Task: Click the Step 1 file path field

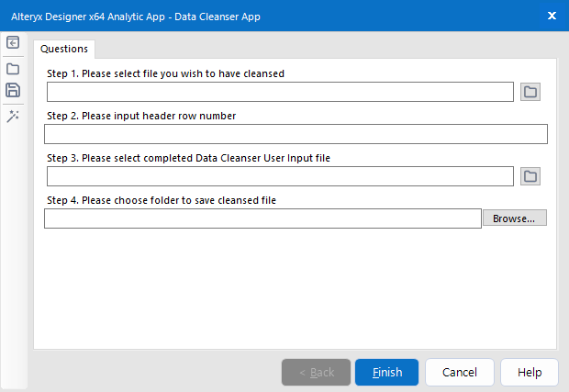Action: click(x=280, y=92)
